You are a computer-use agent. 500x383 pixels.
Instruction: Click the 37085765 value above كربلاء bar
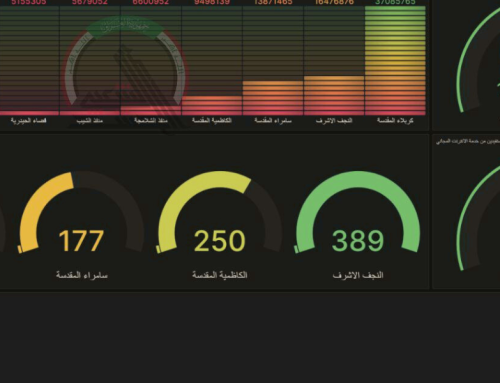[x=395, y=2]
